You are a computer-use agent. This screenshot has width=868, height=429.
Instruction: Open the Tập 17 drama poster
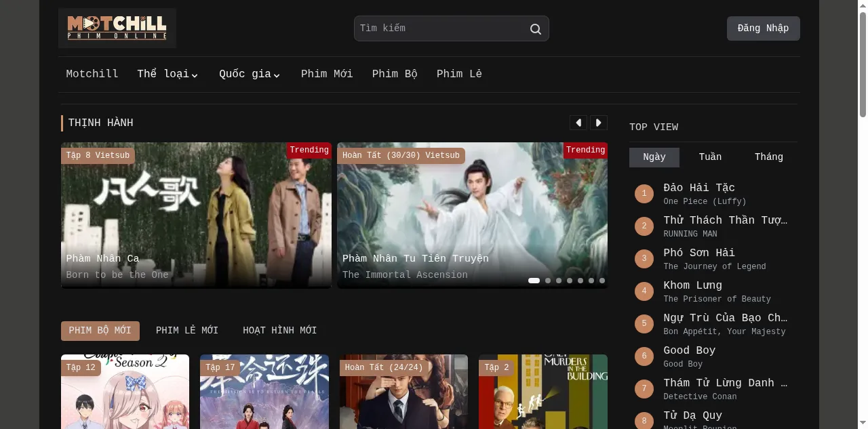[264, 392]
